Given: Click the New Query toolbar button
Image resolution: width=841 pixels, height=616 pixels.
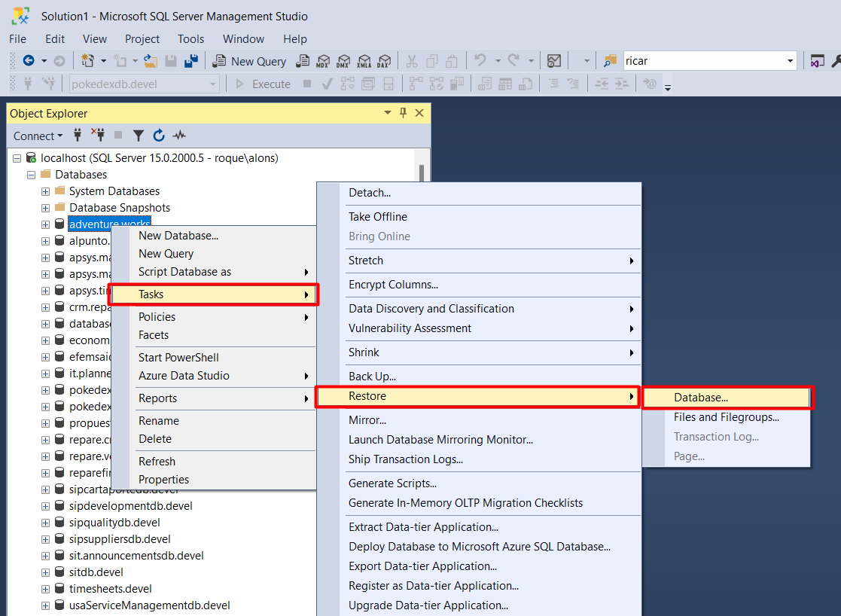Looking at the screenshot, I should (250, 61).
